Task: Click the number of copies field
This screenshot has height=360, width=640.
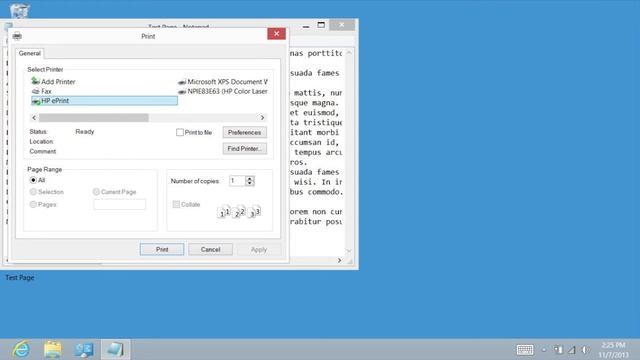Action: click(237, 181)
